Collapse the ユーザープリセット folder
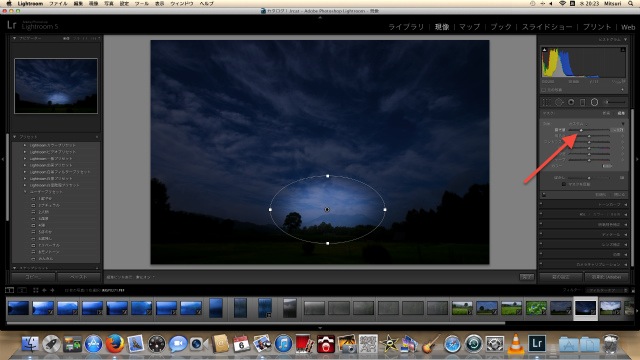This screenshot has width=640, height=360. tap(25, 191)
